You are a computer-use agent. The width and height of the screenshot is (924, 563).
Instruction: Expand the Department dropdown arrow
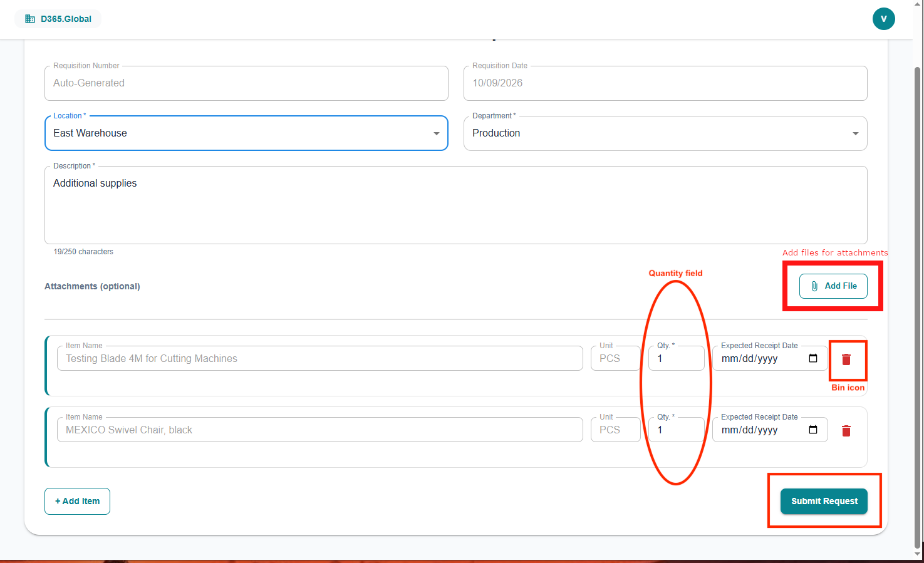[x=856, y=133]
